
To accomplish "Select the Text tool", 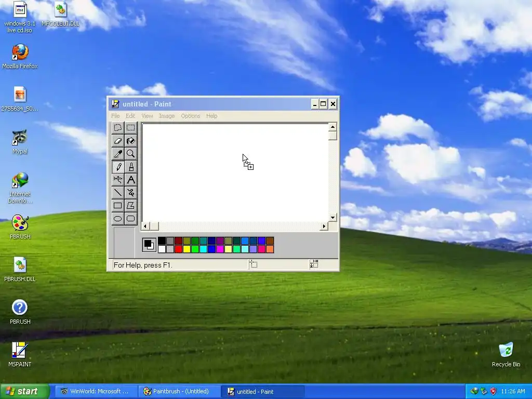I will pyautogui.click(x=130, y=179).
